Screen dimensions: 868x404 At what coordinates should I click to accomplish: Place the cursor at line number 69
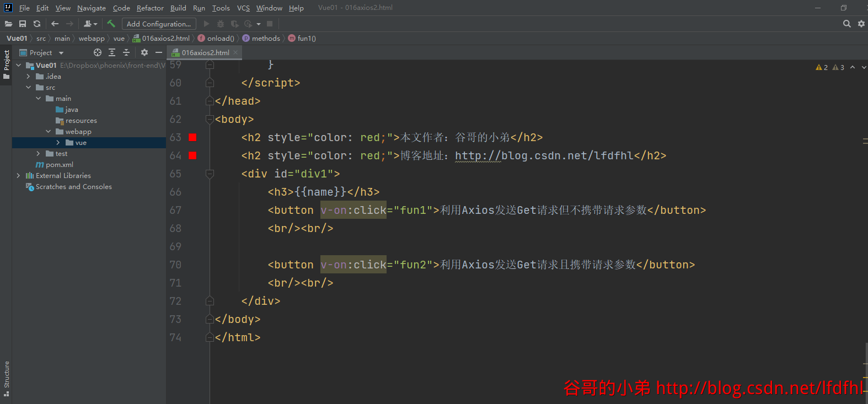pyautogui.click(x=175, y=246)
